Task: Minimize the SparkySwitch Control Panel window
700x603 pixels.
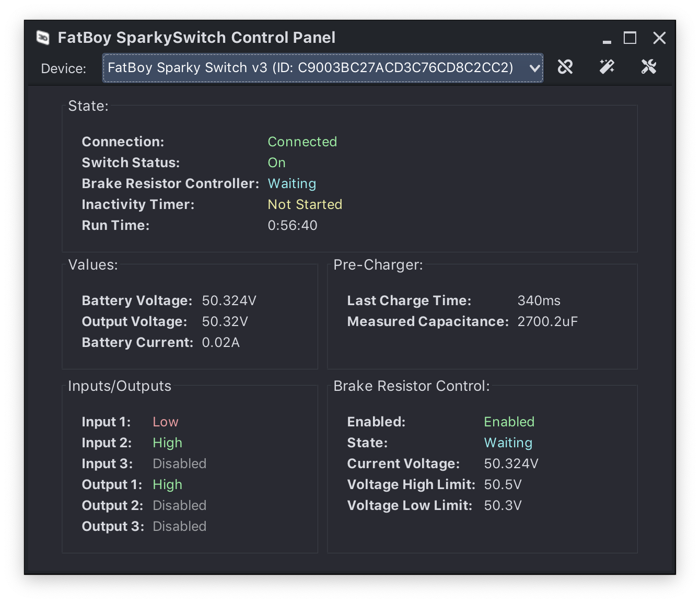Action: click(x=606, y=39)
